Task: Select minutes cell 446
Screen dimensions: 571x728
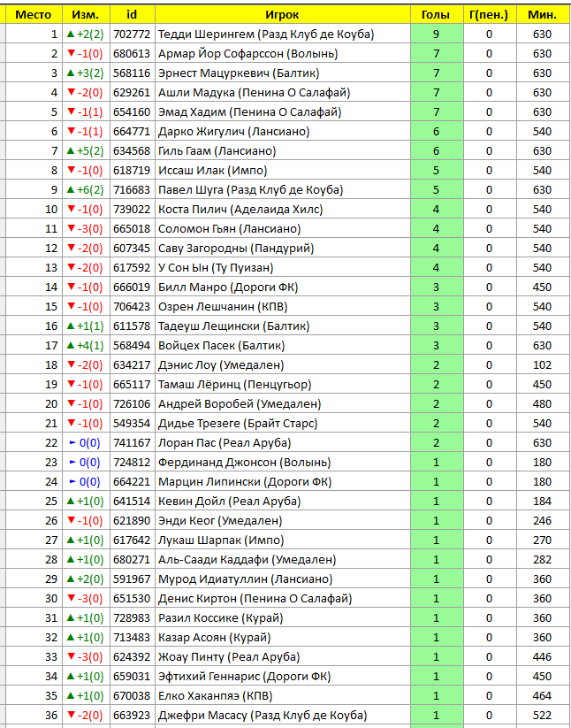Action: click(x=542, y=658)
